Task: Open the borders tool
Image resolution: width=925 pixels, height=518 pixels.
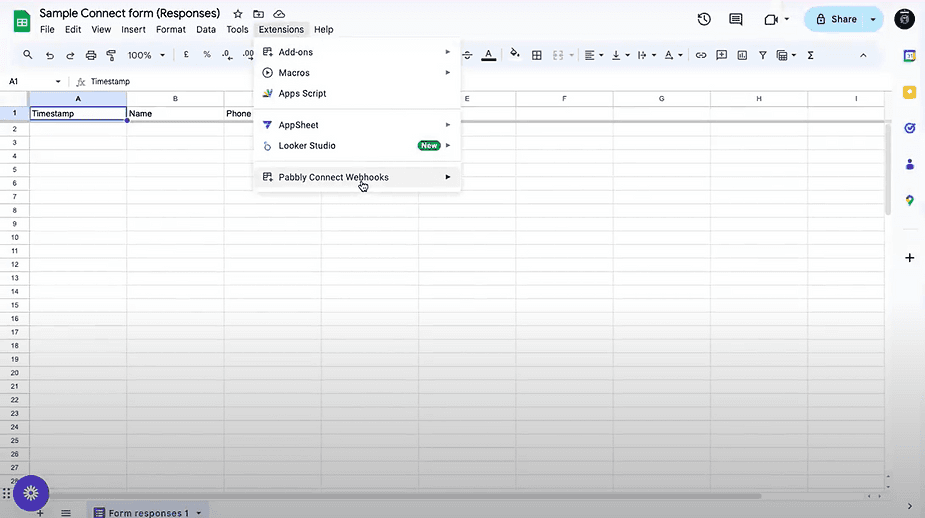Action: pos(537,55)
